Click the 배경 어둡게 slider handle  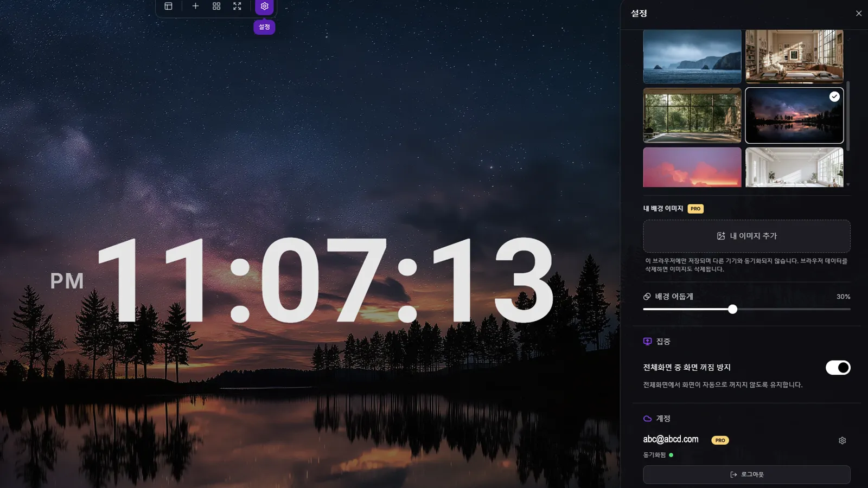(732, 309)
